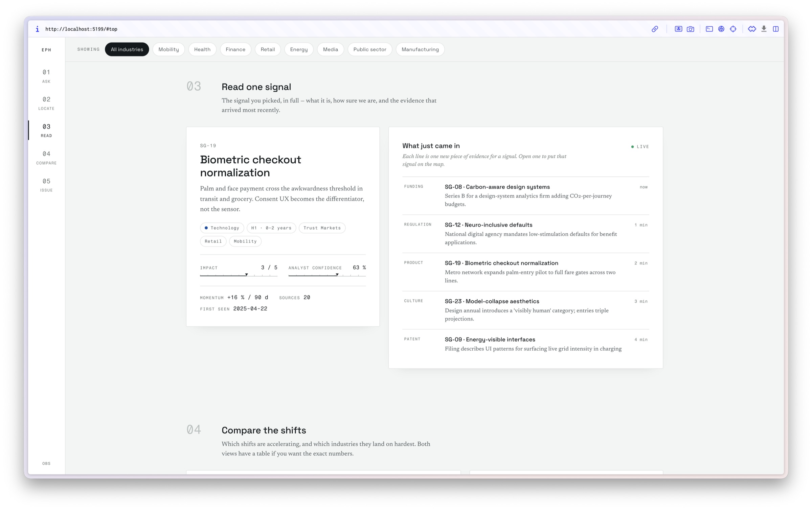
Task: Open SG-08 Carbon-aware design systems evidence
Action: click(x=525, y=195)
